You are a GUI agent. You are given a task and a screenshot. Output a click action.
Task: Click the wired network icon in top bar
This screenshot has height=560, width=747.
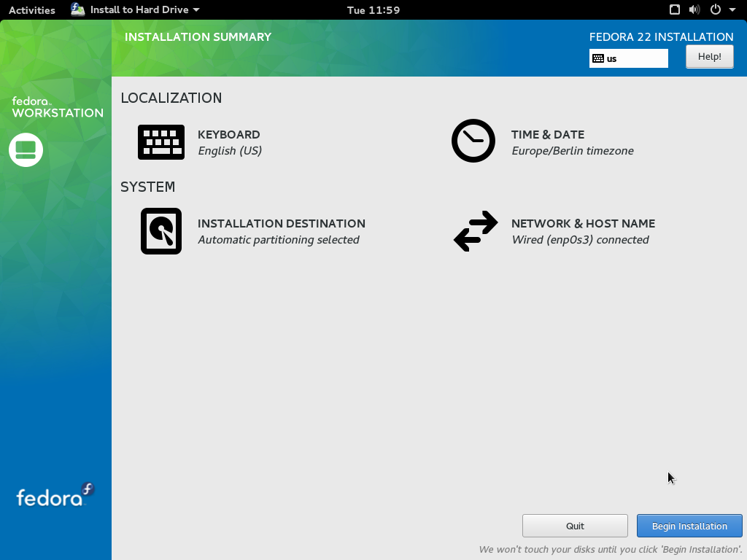click(x=675, y=10)
